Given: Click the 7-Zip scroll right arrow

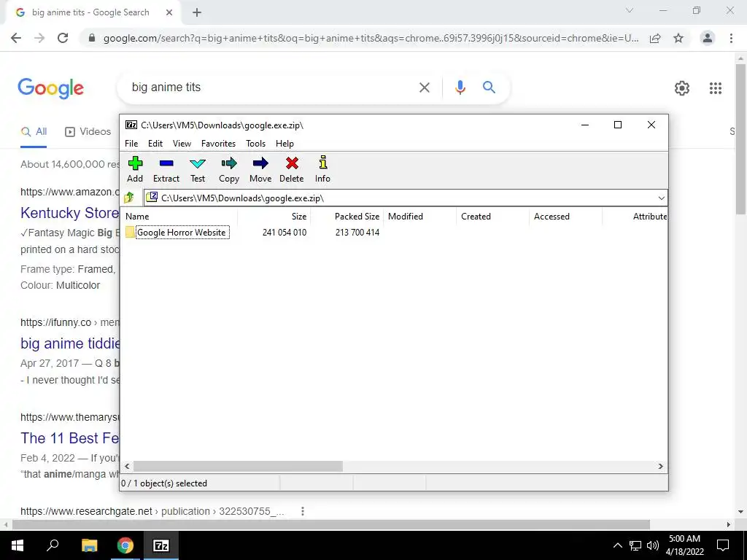Looking at the screenshot, I should click(x=661, y=466).
